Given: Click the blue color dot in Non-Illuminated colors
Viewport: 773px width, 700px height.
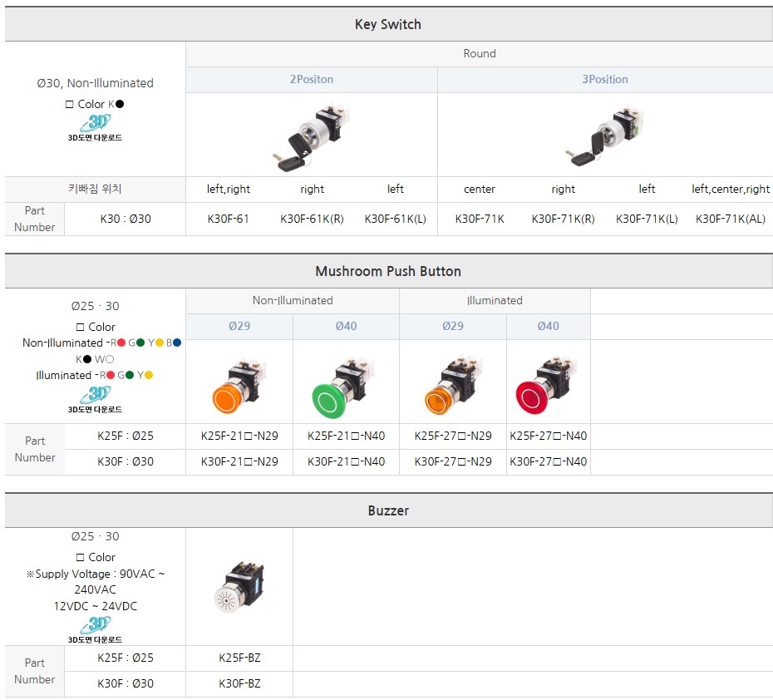Looking at the screenshot, I should point(177,343).
